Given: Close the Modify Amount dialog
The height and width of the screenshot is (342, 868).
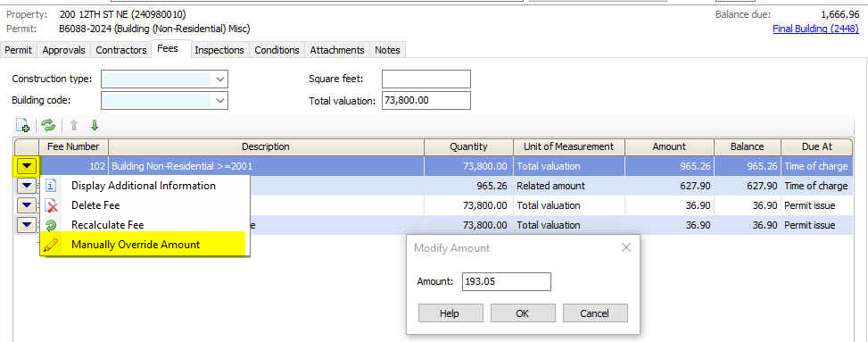Looking at the screenshot, I should pyautogui.click(x=626, y=247).
